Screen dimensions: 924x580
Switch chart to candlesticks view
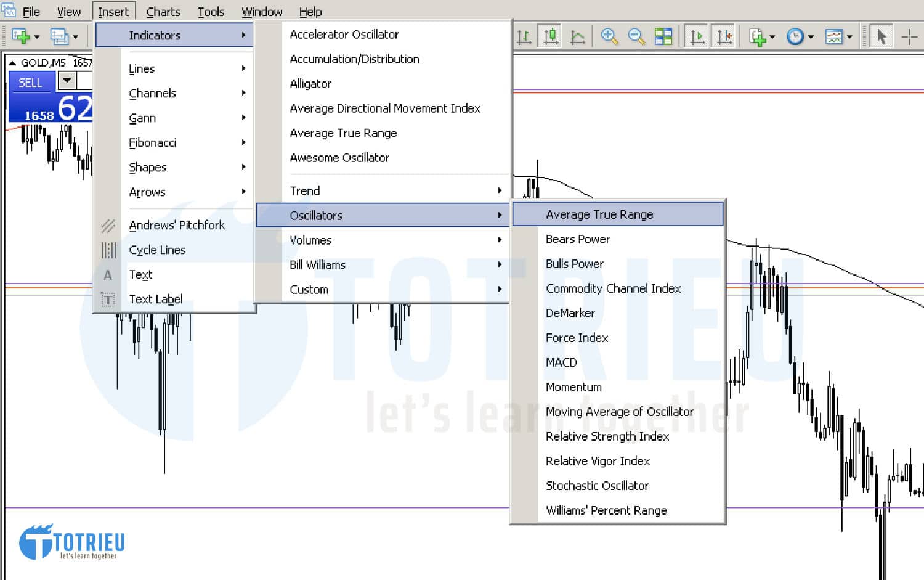pyautogui.click(x=550, y=37)
